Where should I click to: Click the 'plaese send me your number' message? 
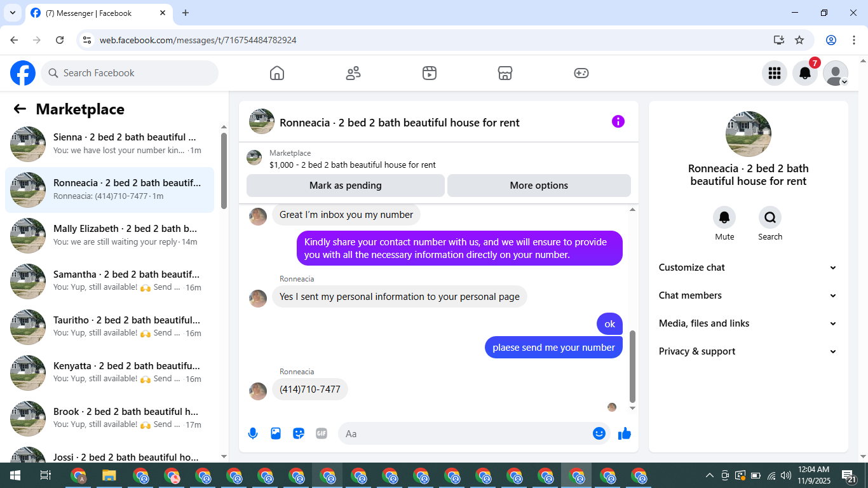[553, 348]
